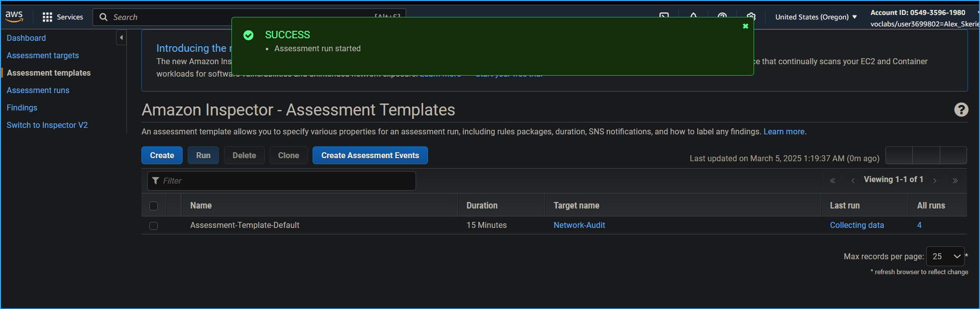Viewport: 980px width, 309px height.
Task: Go to last page of results
Action: (x=955, y=181)
